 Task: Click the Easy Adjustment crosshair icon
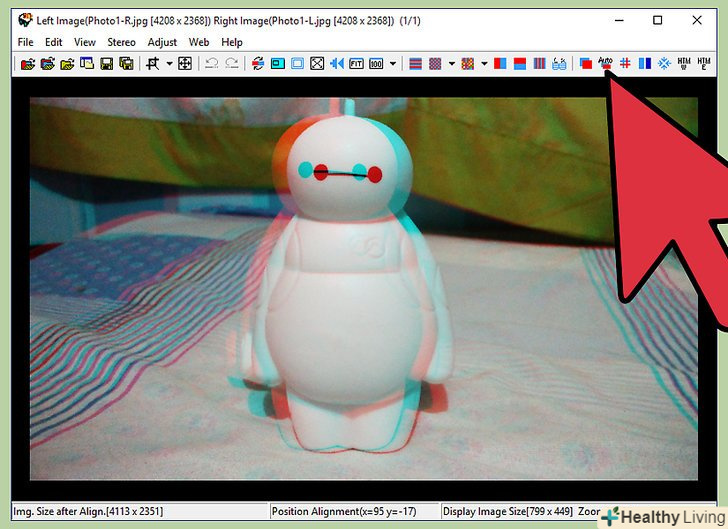coord(185,63)
